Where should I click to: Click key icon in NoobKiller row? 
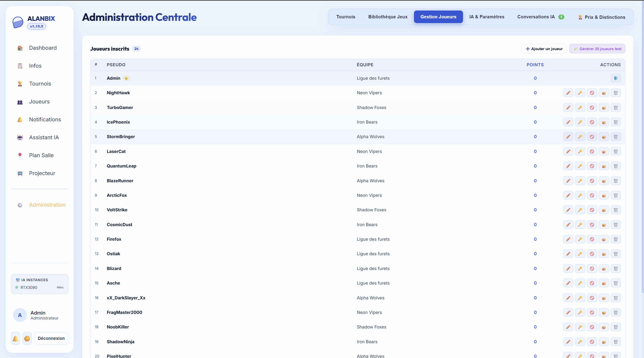pos(580,327)
